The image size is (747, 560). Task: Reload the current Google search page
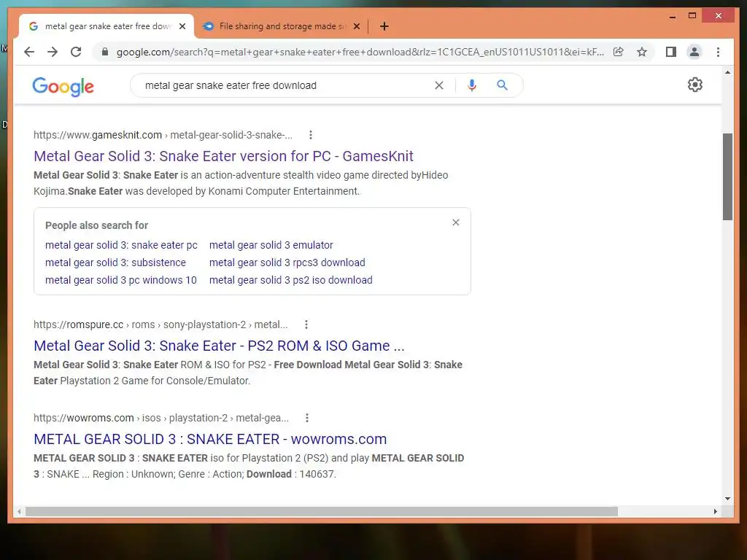coord(76,52)
